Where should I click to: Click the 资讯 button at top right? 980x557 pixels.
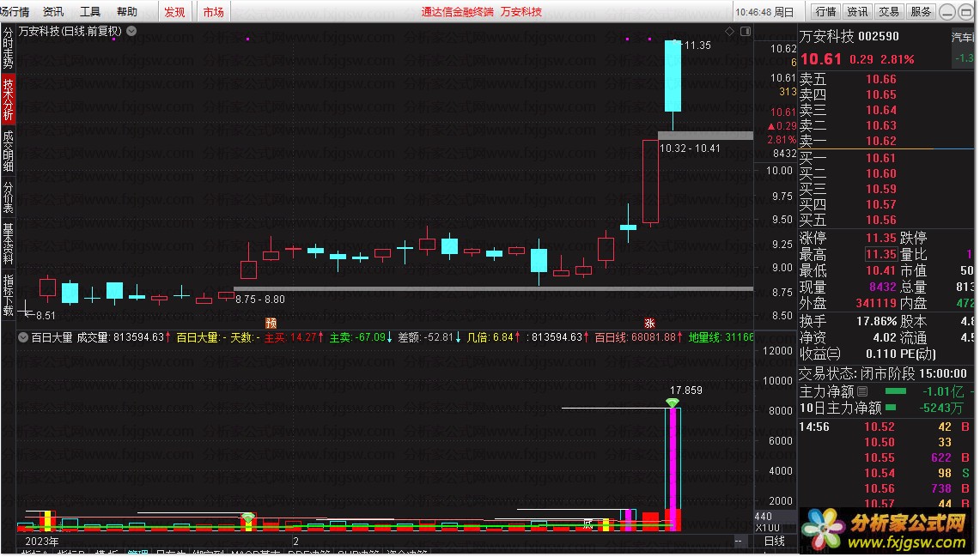857,11
